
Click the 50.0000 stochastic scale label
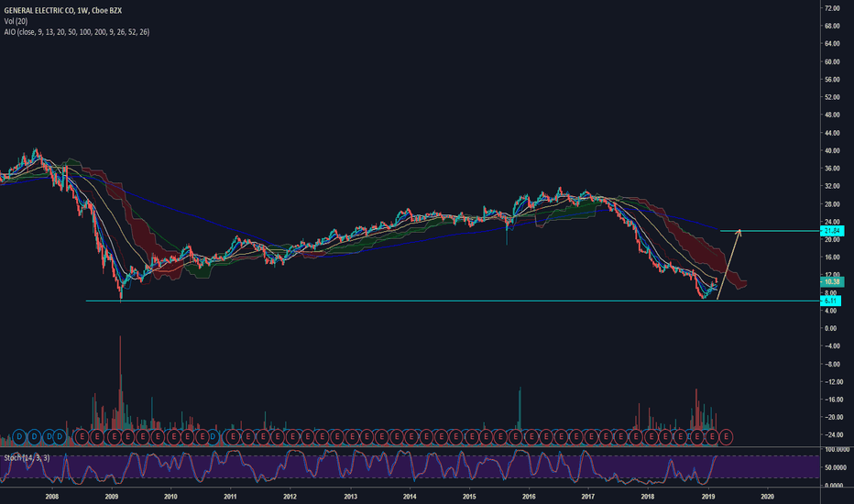click(838, 467)
